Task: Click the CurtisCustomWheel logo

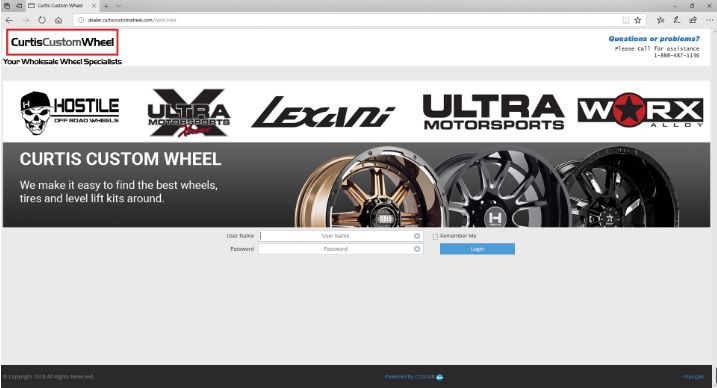Action: pyautogui.click(x=62, y=42)
